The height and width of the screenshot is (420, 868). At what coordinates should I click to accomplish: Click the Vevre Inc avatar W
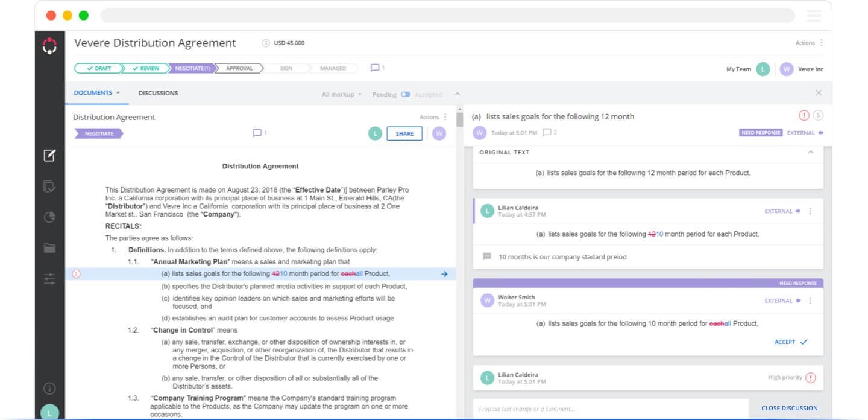tap(786, 69)
